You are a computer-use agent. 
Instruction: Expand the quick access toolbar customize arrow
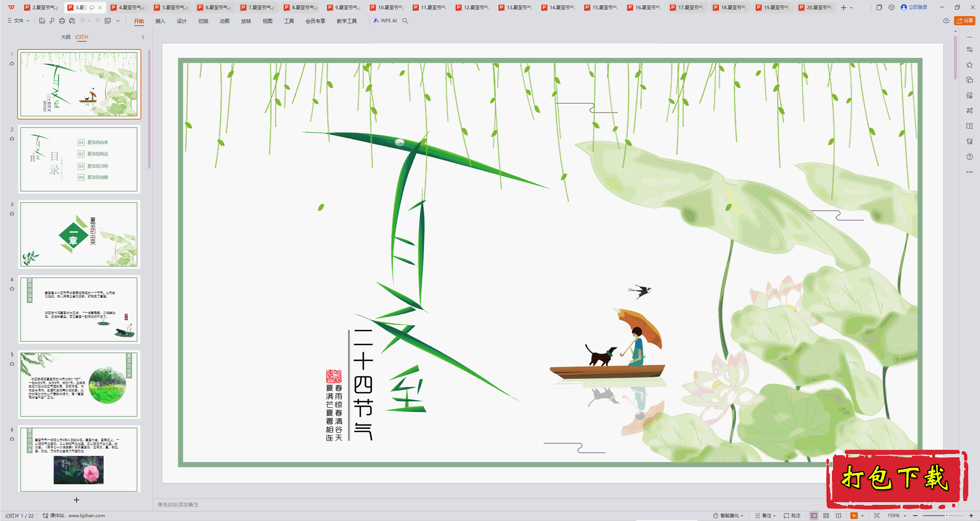(118, 21)
